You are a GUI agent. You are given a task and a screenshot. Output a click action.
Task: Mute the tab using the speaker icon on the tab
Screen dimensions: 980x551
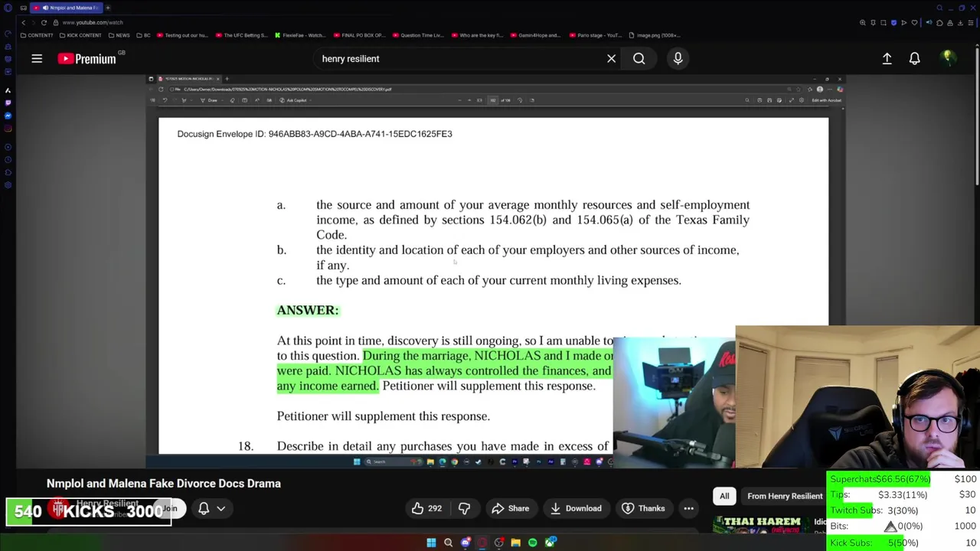pyautogui.click(x=45, y=8)
